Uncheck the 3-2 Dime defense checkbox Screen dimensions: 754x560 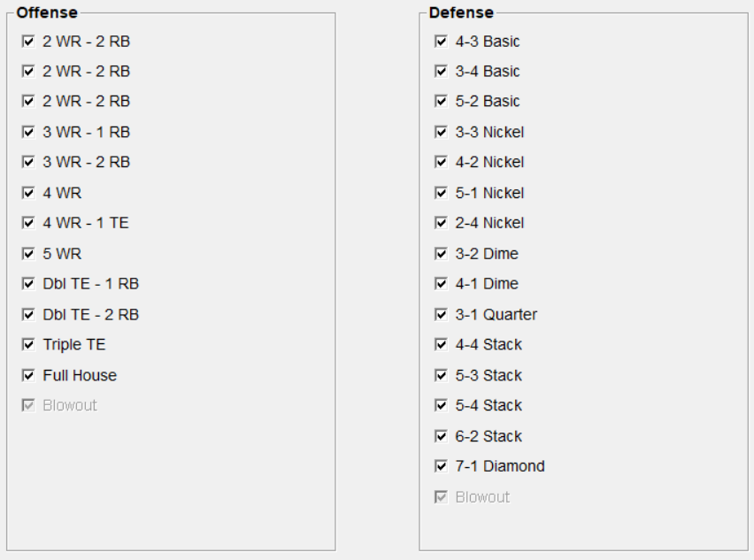(441, 254)
